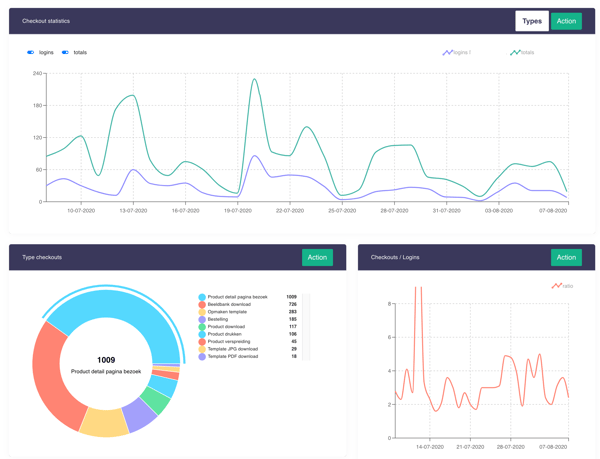The width and height of the screenshot is (600, 459).
Task: Select Opmaken template legend swatch
Action: pyautogui.click(x=202, y=312)
